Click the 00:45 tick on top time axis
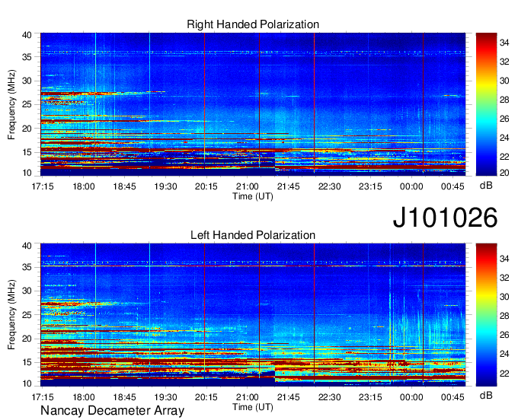Image resolution: width=518 pixels, height=420 pixels. pyautogui.click(x=452, y=186)
